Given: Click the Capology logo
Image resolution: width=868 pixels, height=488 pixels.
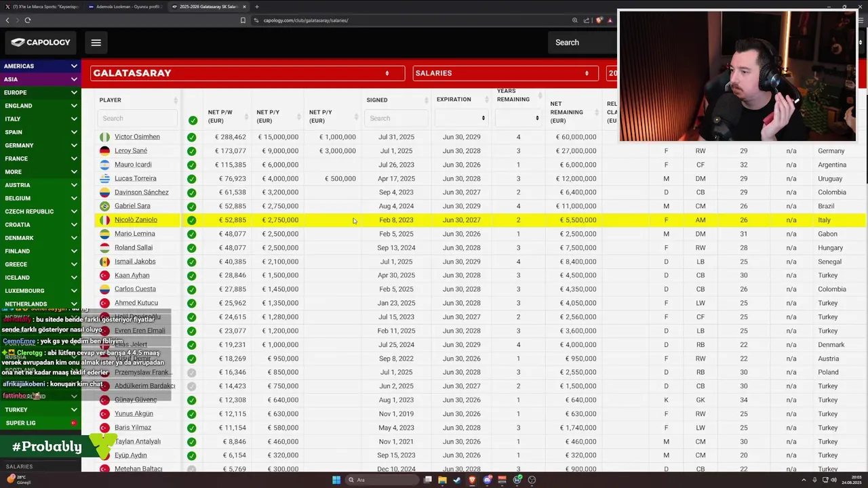Looking at the screenshot, I should [x=41, y=42].
